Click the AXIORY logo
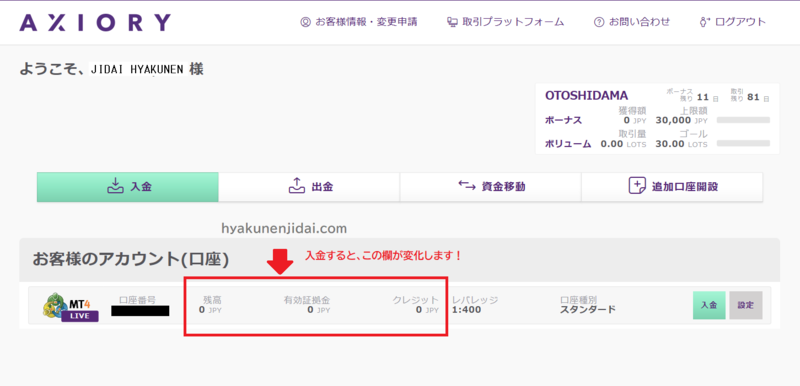The image size is (800, 386). (95, 22)
